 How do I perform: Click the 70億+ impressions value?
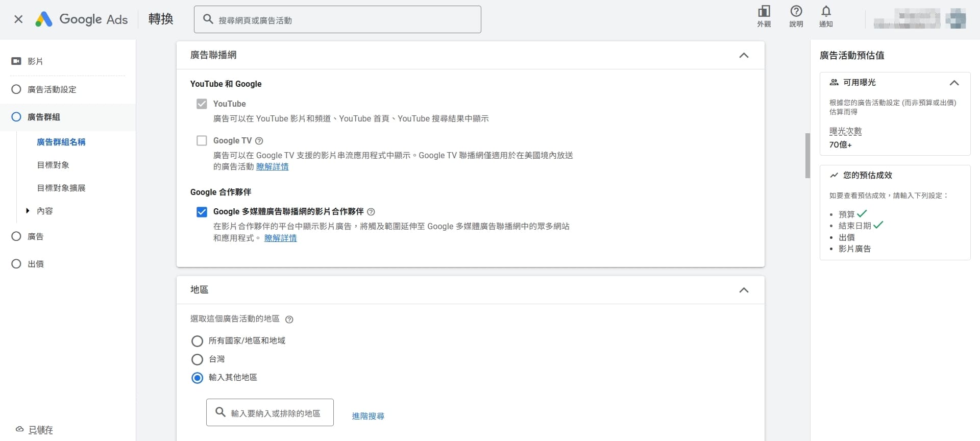coord(840,145)
